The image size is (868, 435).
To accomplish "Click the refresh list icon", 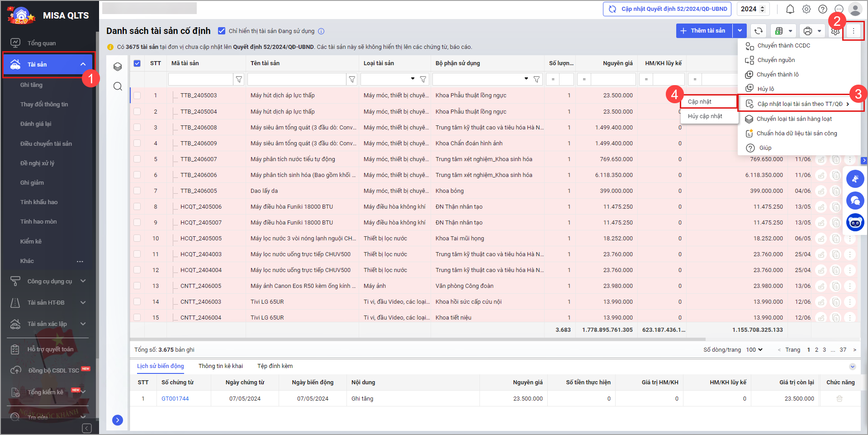I will coord(759,31).
